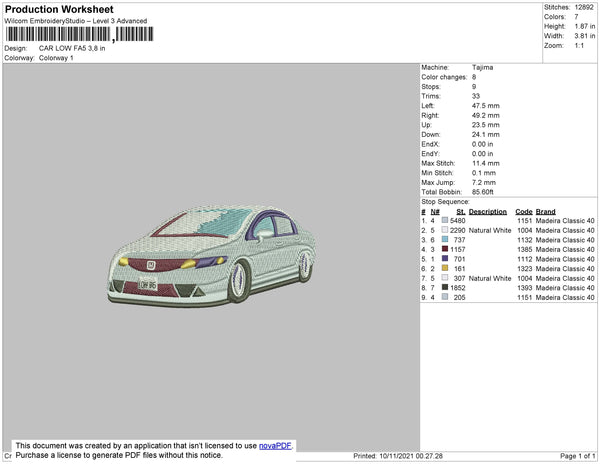Click the Machine value Tajima
Viewport: 600px width, 464px height.
point(482,67)
